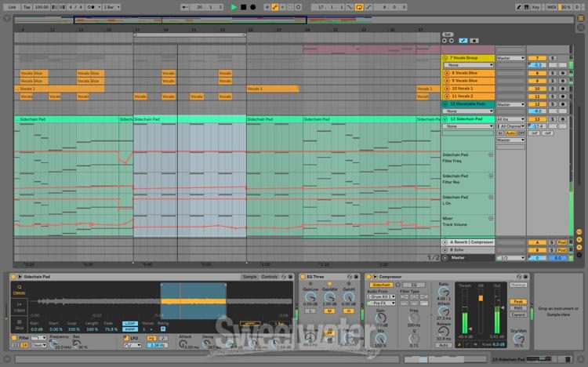The width and height of the screenshot is (588, 367).
Task: Click the Link button
Action: (x=13, y=7)
